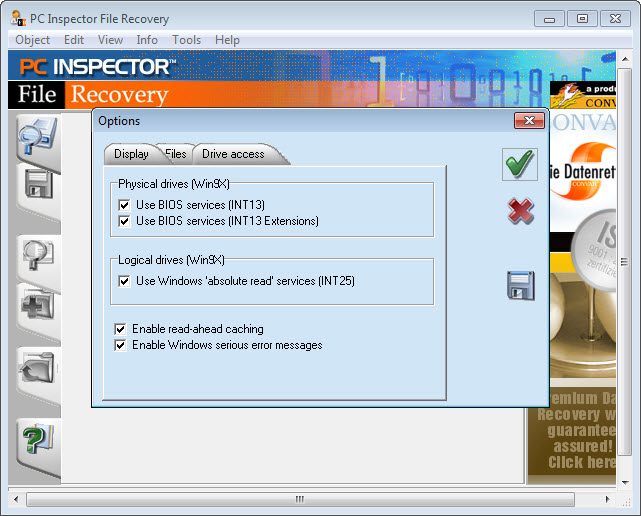Viewport: 641px width, 516px height.
Task: Cancel options with the red X icon
Action: click(520, 211)
